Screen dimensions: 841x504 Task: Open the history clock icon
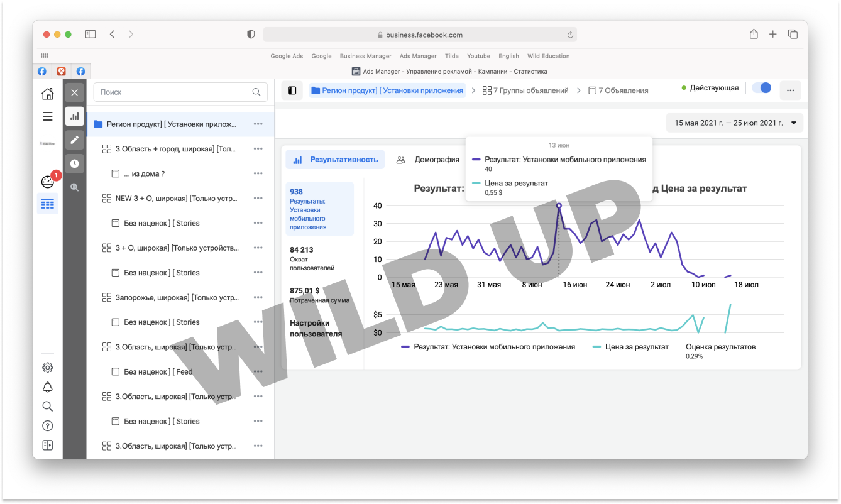(x=75, y=163)
